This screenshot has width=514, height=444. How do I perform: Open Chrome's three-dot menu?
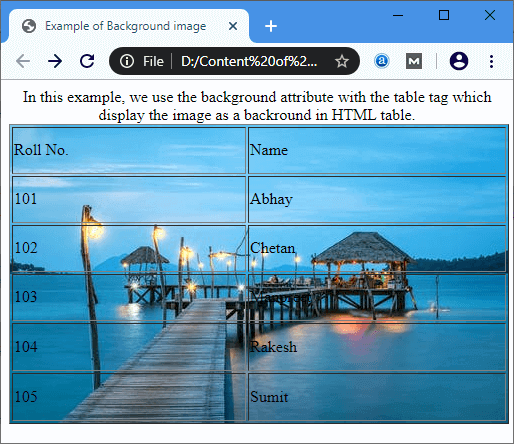491,61
